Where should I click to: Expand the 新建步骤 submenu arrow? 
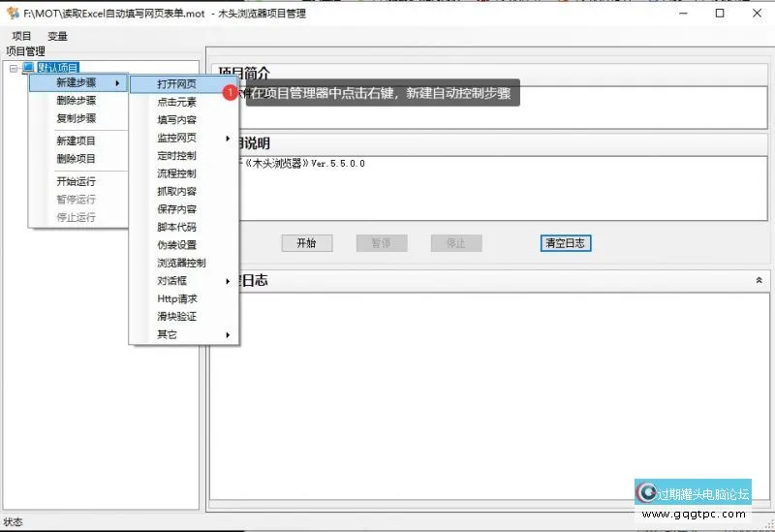click(117, 83)
